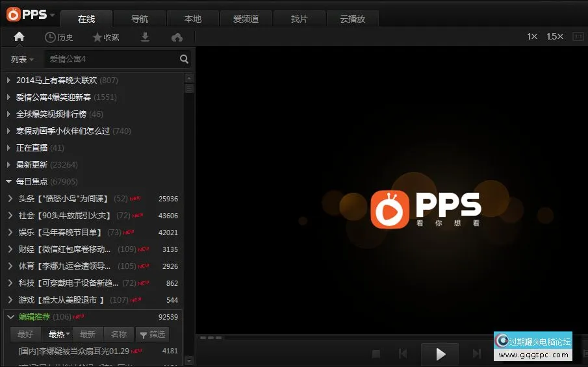Screen dimensions: 588x367
Task: Expand 娱乐 马年春晚节目单 item
Action: (10, 232)
